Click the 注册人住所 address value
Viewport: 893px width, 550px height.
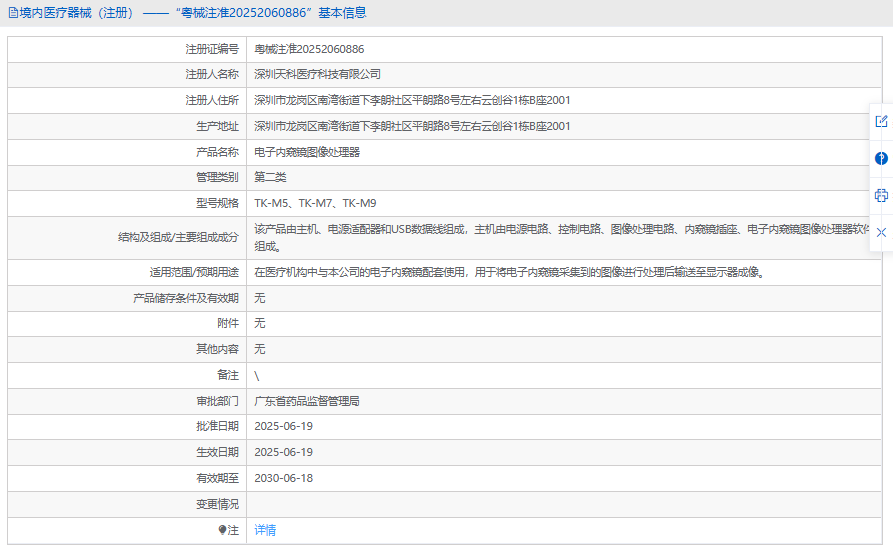coord(412,100)
